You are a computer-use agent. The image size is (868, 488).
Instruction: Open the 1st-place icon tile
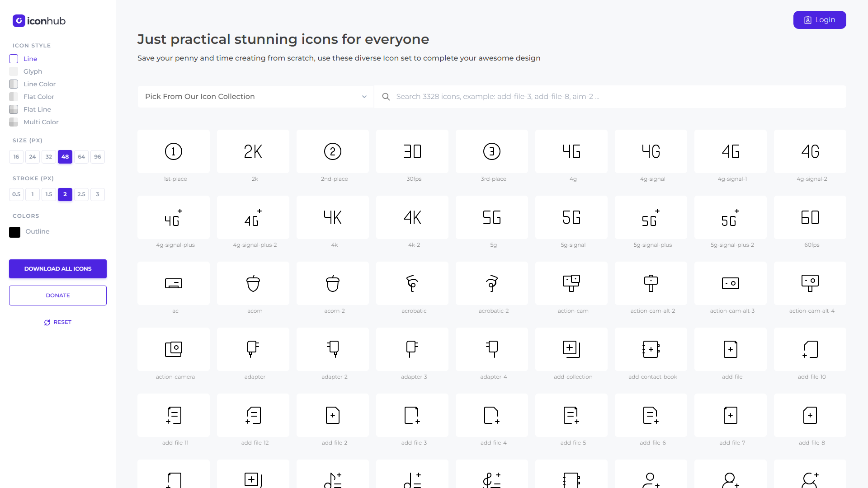pos(174,151)
